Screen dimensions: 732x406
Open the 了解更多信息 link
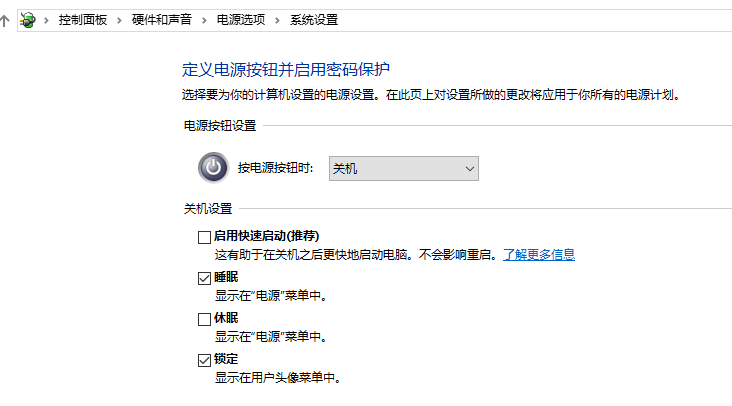[538, 255]
